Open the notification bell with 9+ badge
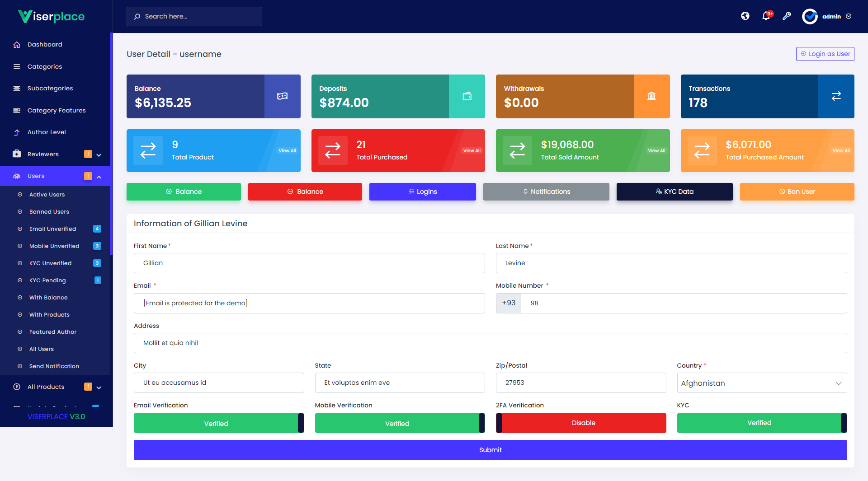 click(x=766, y=16)
